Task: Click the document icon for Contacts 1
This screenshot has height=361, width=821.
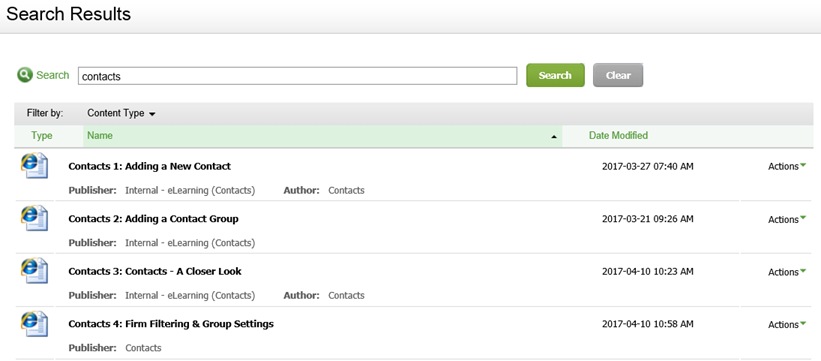Action: [x=34, y=166]
